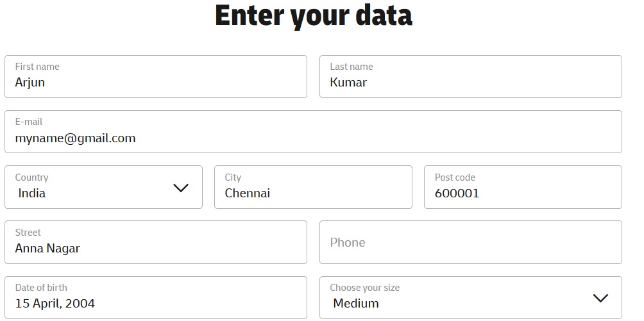Viewport: 644px width, 321px height.
Task: Click the "Enter your data" heading
Action: click(313, 15)
